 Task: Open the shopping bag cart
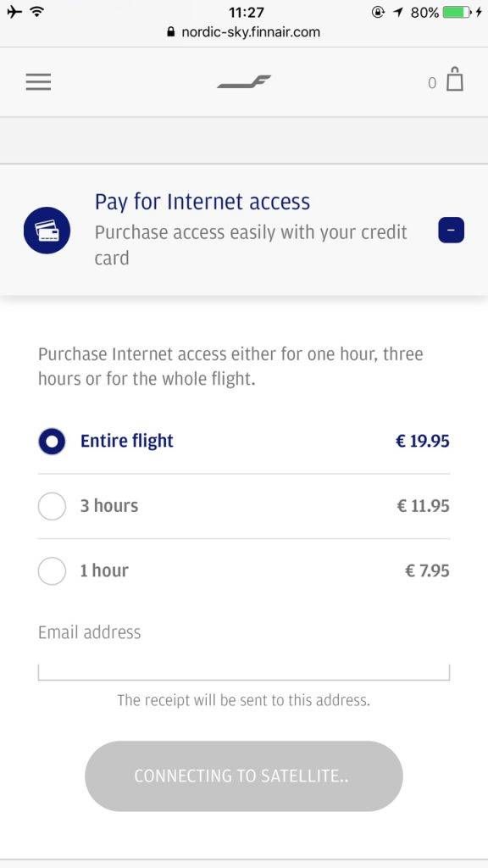455,79
